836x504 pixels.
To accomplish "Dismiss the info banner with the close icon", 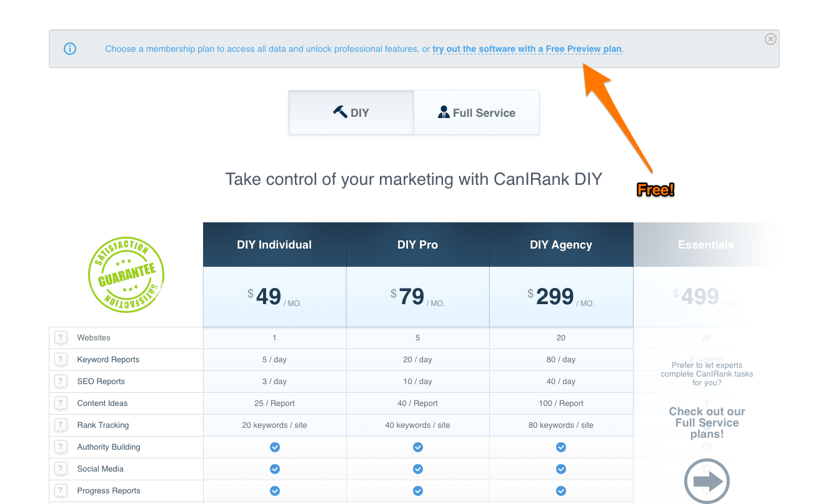I will point(770,39).
